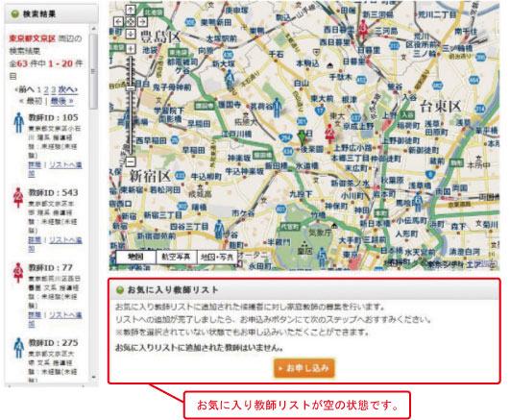Click the 教師ID : 543 heading

[54, 193]
